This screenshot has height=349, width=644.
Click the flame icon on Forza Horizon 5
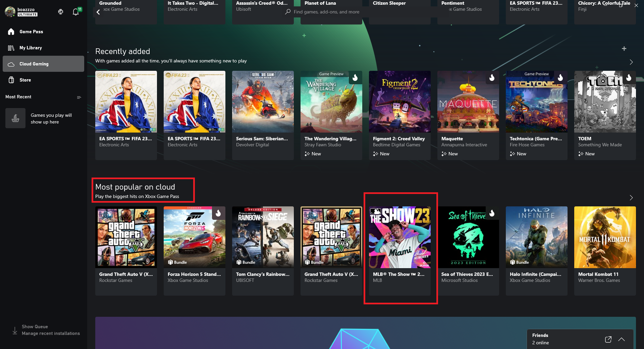[218, 213]
